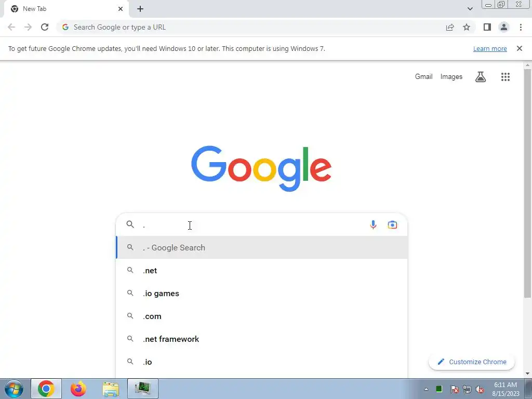Open Action Center flag tray icon
The width and height of the screenshot is (532, 399).
point(454,389)
